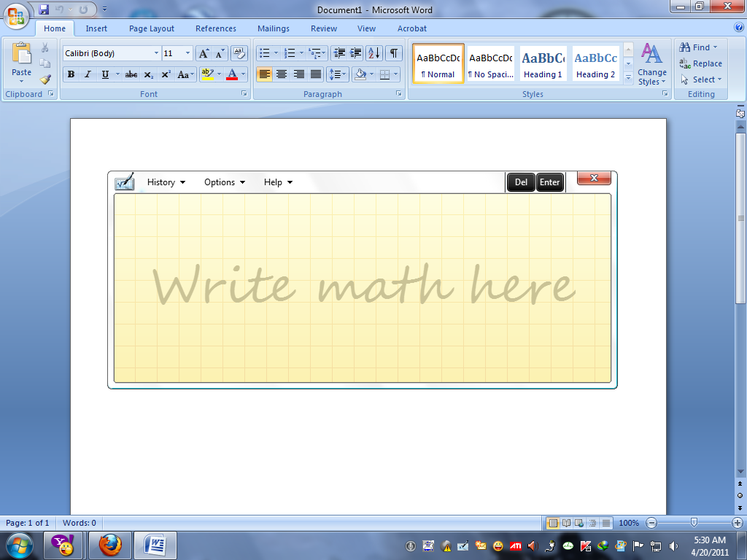The width and height of the screenshot is (747, 560).
Task: Switch to Page Layout tab
Action: tap(152, 28)
